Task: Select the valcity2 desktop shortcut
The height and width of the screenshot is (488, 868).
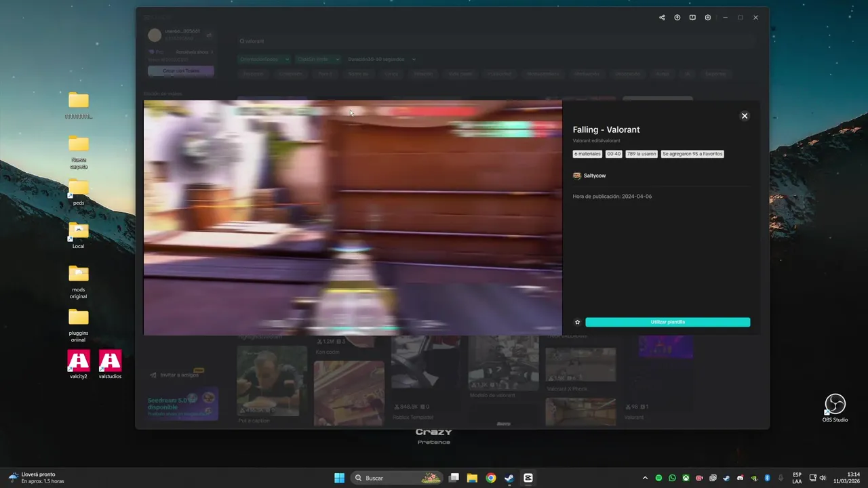Action: [79, 365]
